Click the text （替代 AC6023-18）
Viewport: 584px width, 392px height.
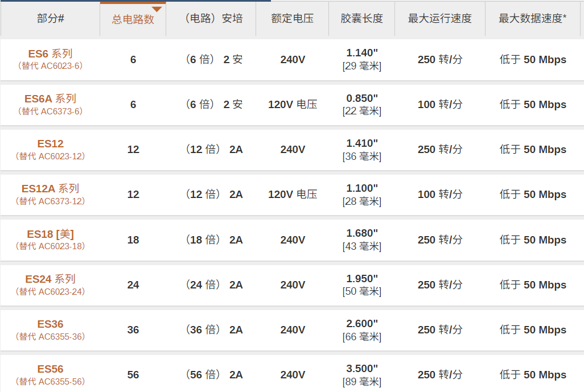pos(50,246)
